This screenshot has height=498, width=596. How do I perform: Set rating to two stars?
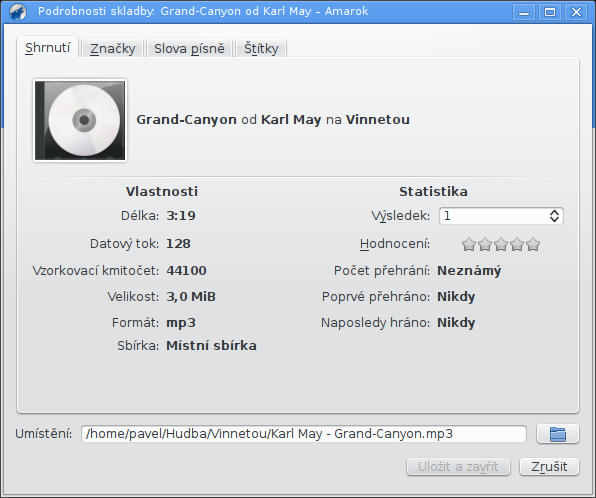485,244
